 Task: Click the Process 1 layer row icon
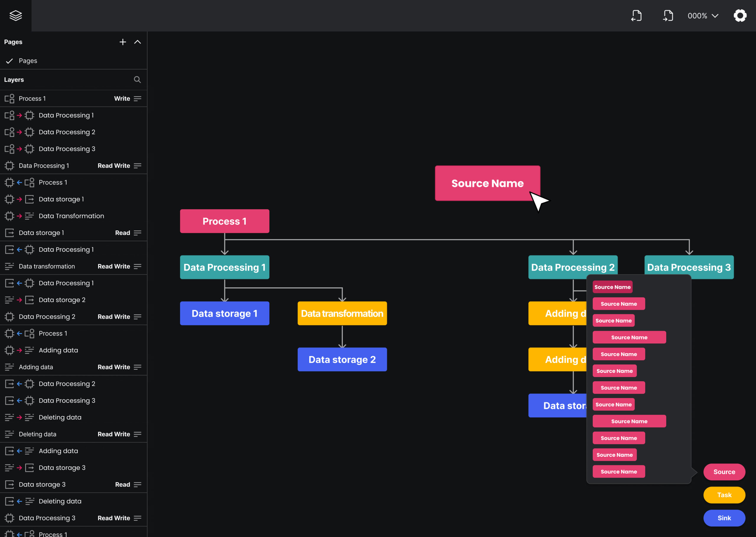[x=9, y=98]
